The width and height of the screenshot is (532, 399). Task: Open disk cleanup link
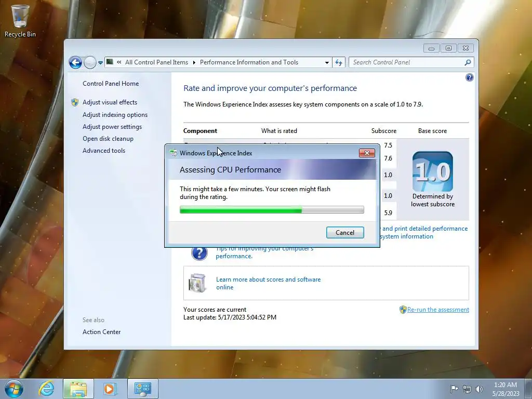pyautogui.click(x=108, y=138)
